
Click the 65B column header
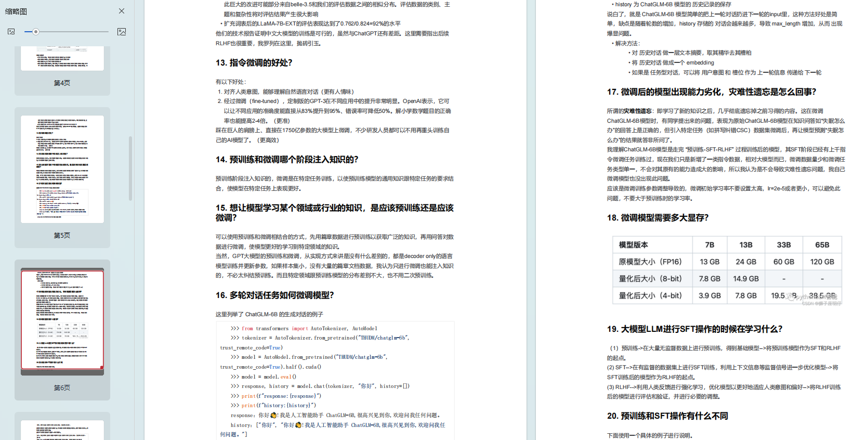click(x=822, y=245)
